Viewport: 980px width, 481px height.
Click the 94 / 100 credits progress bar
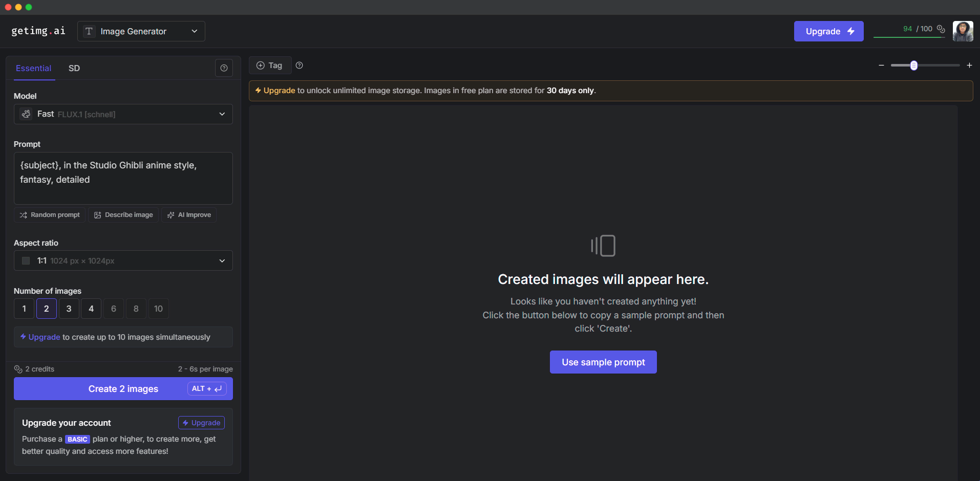[x=909, y=37]
